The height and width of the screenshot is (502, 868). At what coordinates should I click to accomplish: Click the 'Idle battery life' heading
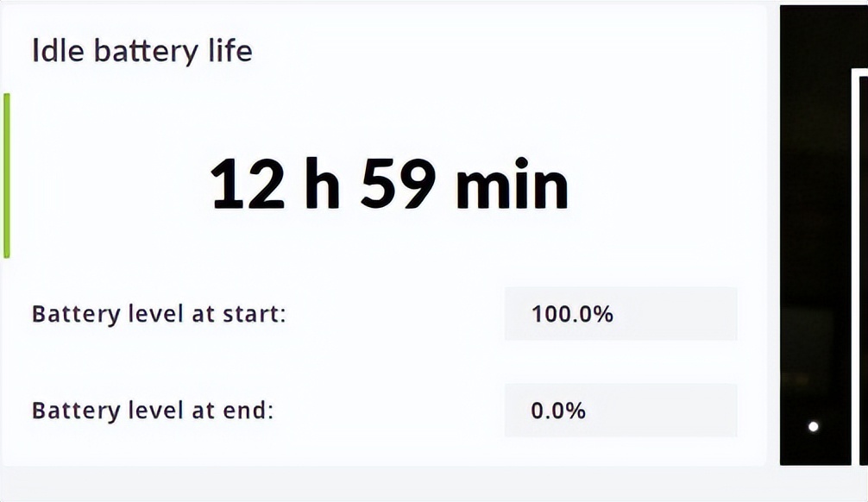tap(142, 51)
